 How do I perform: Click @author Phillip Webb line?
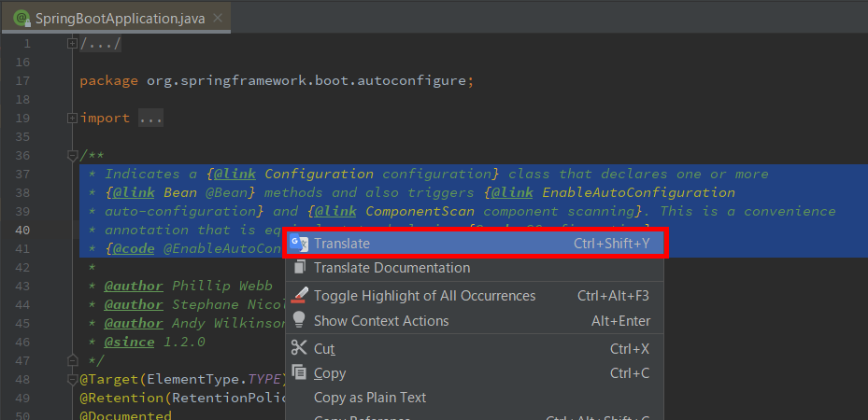click(x=188, y=286)
